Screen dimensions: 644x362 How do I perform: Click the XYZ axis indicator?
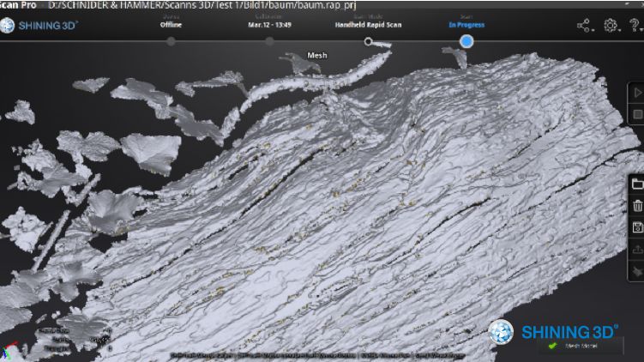coord(9,350)
